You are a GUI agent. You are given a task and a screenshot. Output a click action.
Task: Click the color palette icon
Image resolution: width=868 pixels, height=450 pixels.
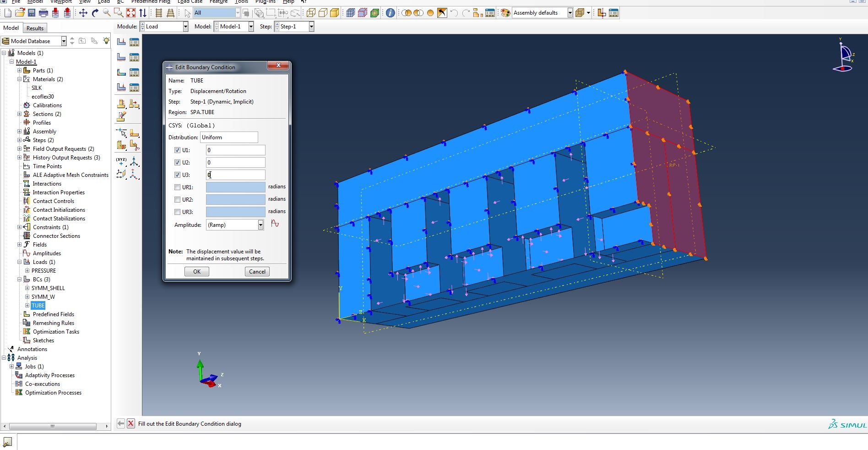pyautogui.click(x=505, y=13)
